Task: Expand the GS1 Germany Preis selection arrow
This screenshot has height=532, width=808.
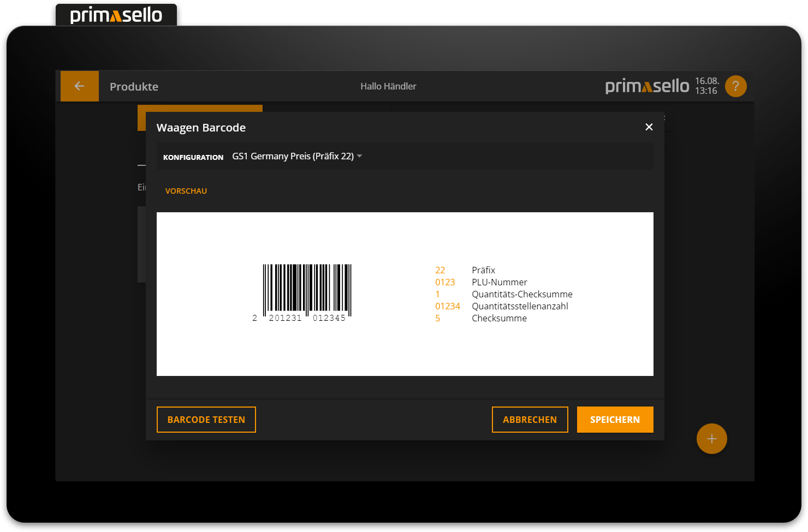Action: [x=360, y=156]
